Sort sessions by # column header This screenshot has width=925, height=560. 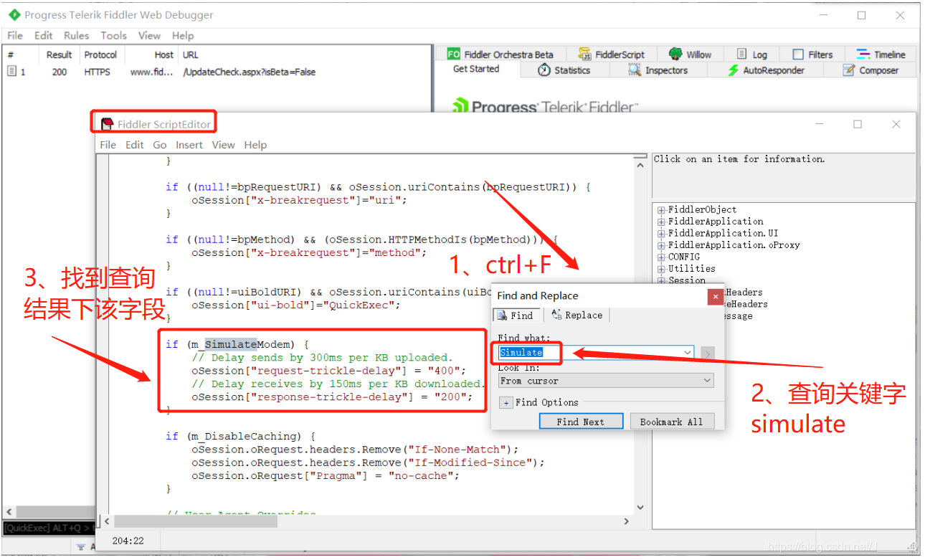(11, 54)
